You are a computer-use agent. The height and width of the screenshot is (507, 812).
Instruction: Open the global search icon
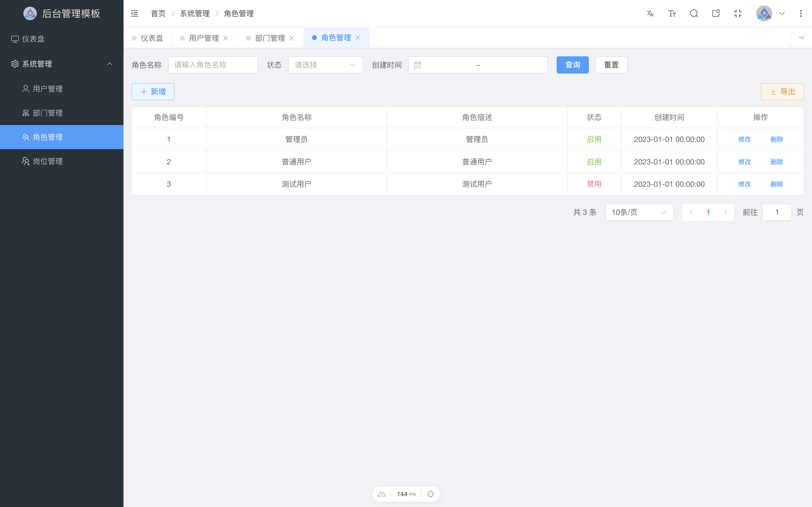tap(694, 13)
